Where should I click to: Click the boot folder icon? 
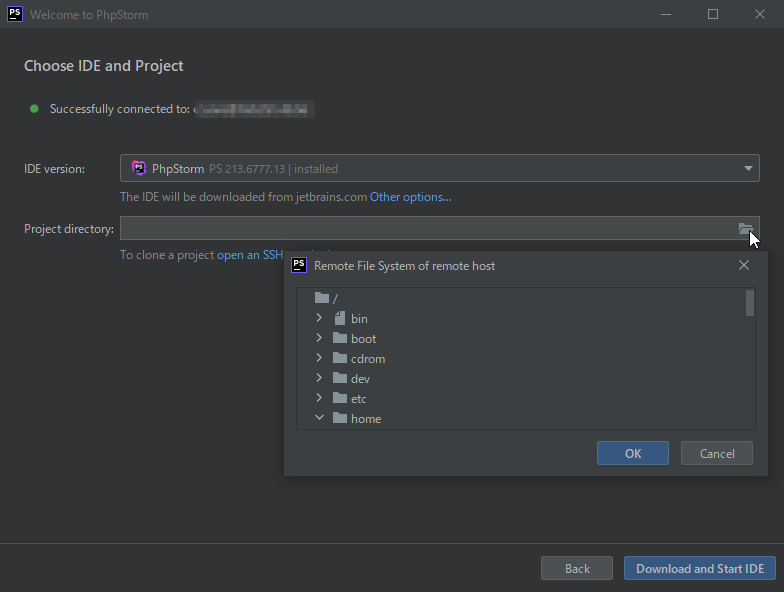click(340, 339)
